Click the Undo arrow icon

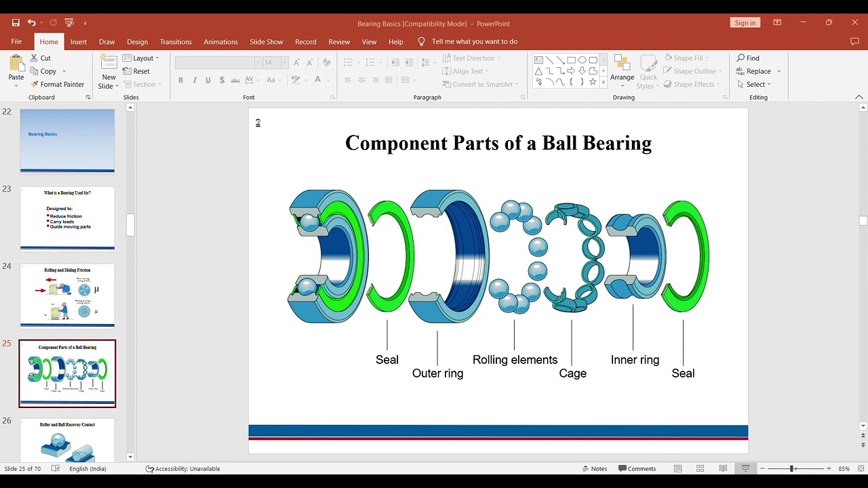(31, 22)
